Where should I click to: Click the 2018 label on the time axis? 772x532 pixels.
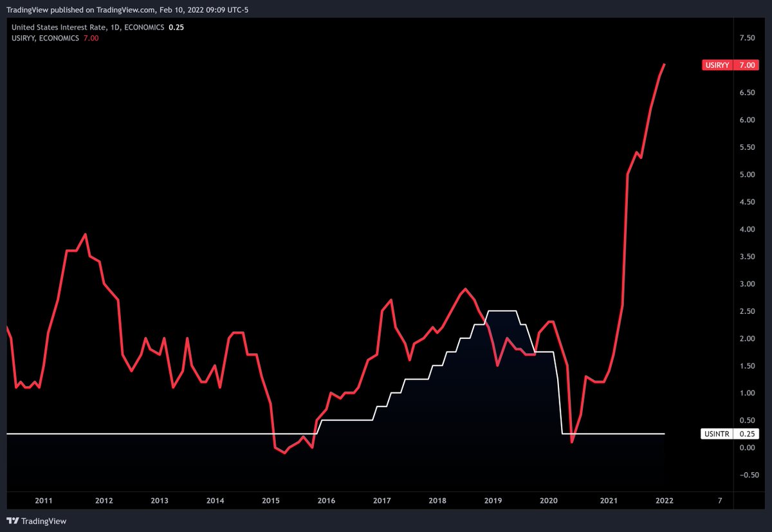point(437,500)
